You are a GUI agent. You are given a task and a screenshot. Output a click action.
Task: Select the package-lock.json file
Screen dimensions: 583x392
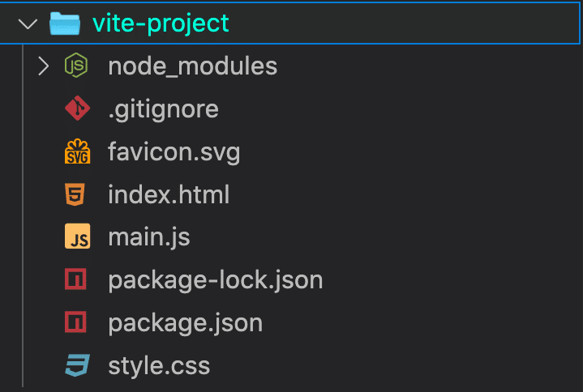pos(216,280)
